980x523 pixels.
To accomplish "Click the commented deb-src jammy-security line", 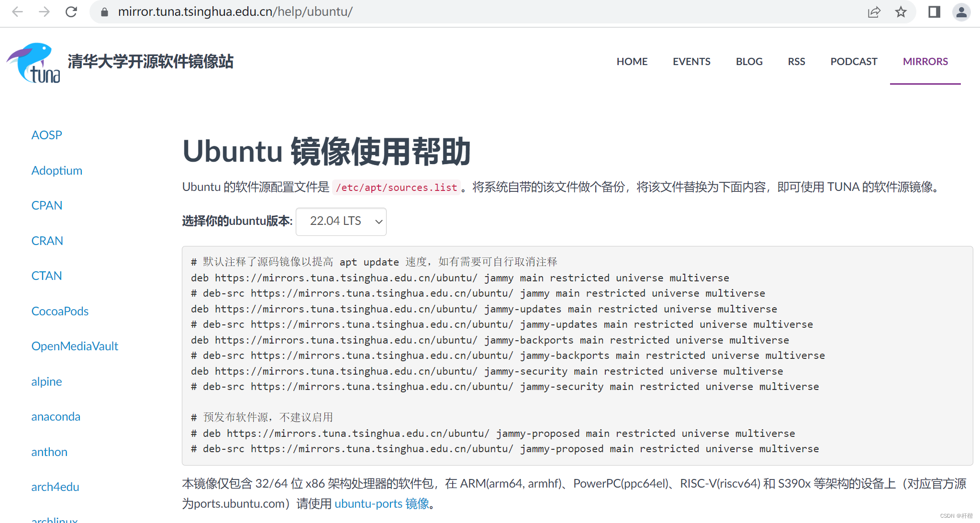I will click(505, 387).
